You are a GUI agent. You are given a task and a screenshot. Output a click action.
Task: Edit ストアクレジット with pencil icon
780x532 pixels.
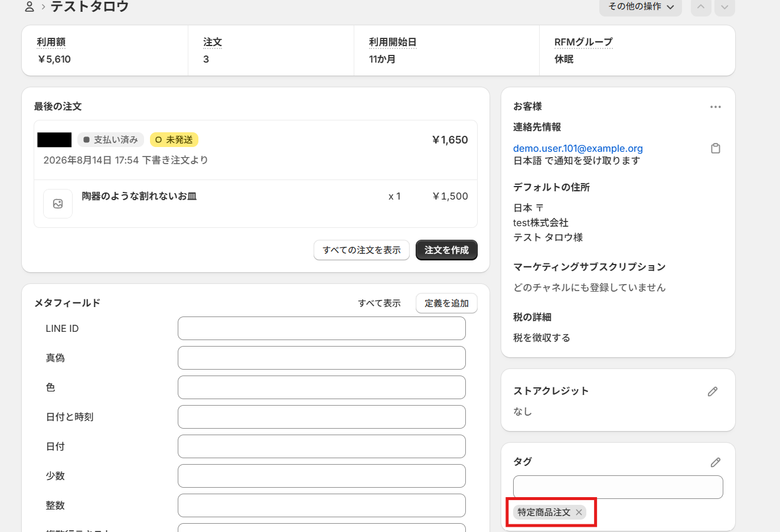(x=713, y=391)
